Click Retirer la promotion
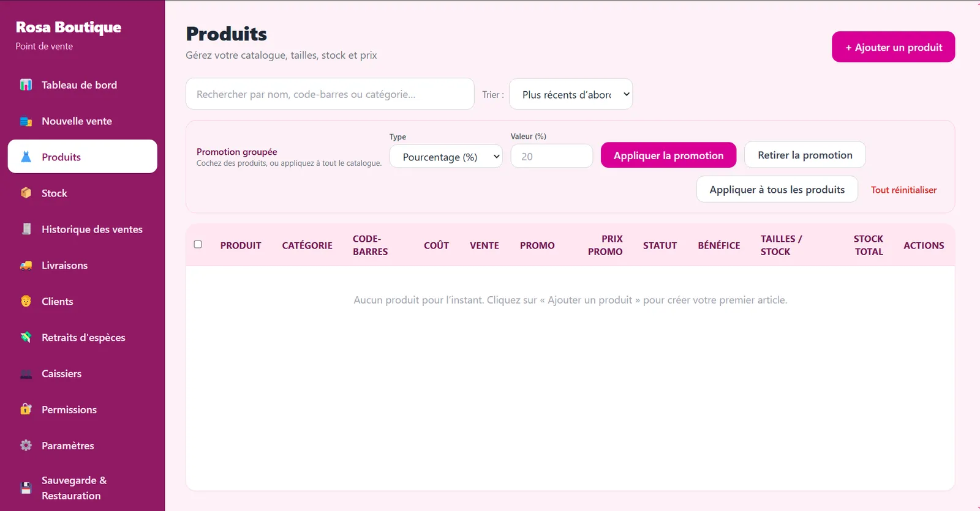Screen dimensions: 980x511 [x=805, y=155]
